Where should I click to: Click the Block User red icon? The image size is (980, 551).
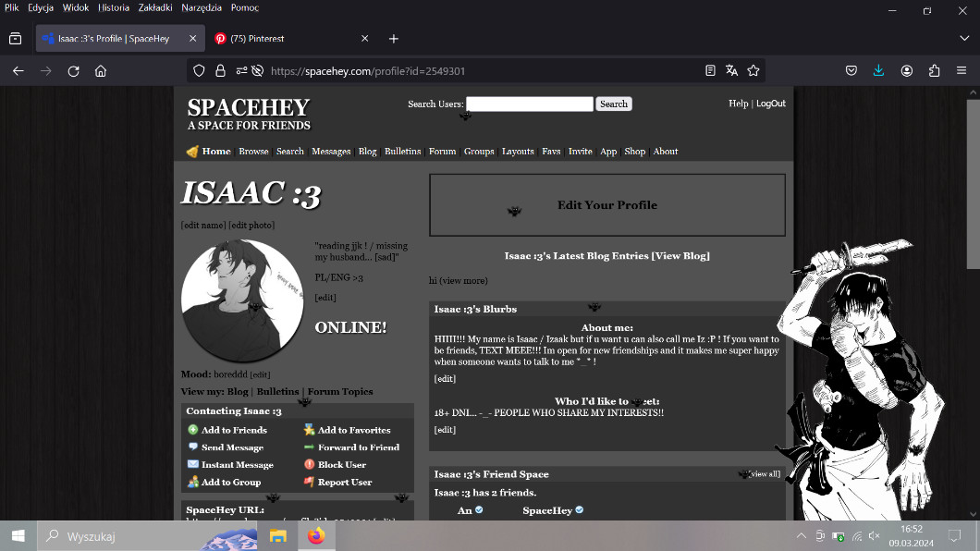click(310, 464)
